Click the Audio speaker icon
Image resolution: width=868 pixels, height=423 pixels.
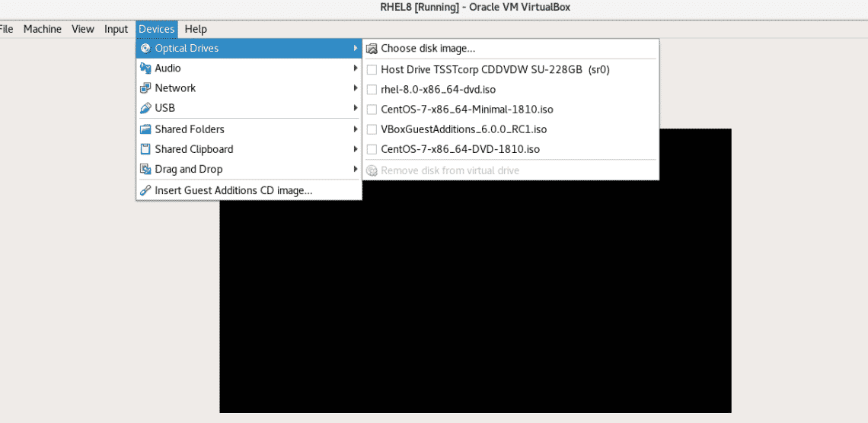pyautogui.click(x=145, y=68)
